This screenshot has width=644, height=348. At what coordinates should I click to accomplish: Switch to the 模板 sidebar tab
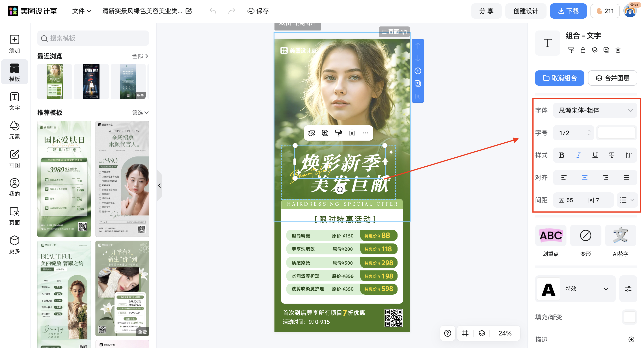tap(14, 72)
